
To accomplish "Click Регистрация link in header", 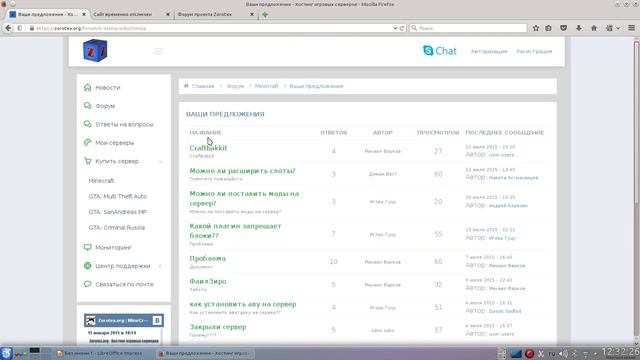I will (534, 51).
